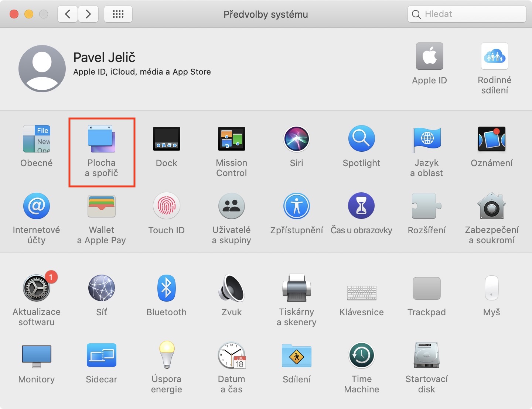Click the Apple ID, iCloud, média a App Store text
The image size is (532, 409).
point(142,72)
